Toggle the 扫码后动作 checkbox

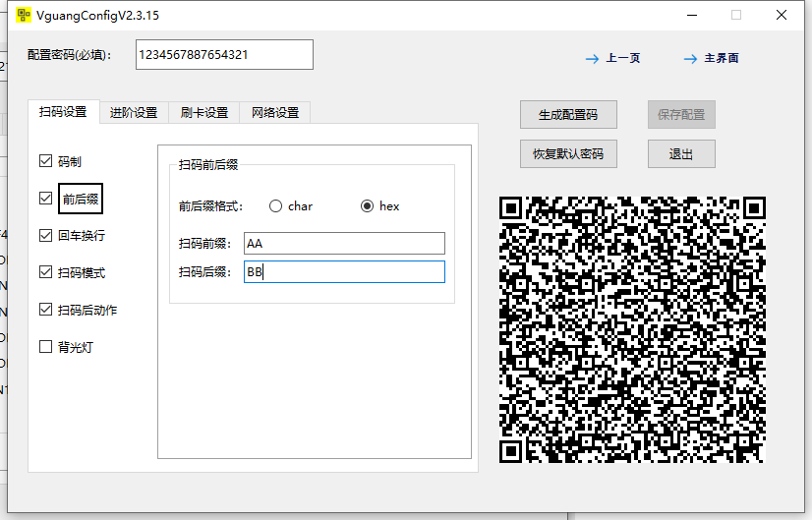click(45, 310)
